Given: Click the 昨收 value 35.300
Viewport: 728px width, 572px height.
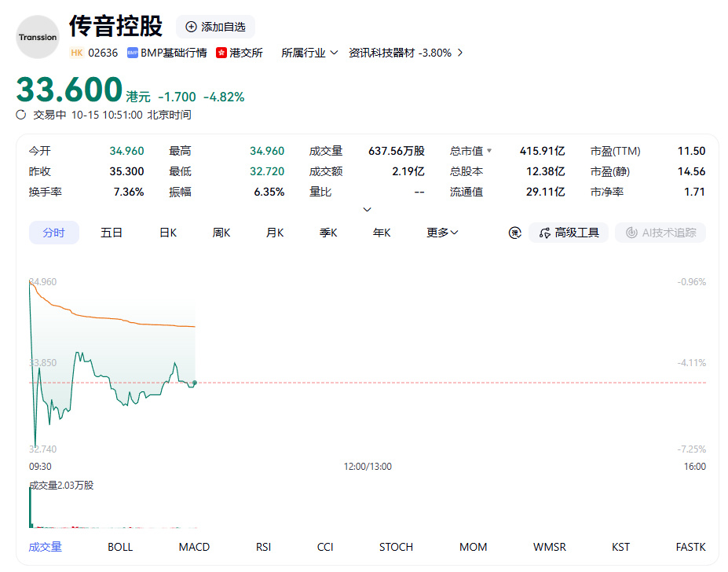Looking at the screenshot, I should [x=126, y=171].
